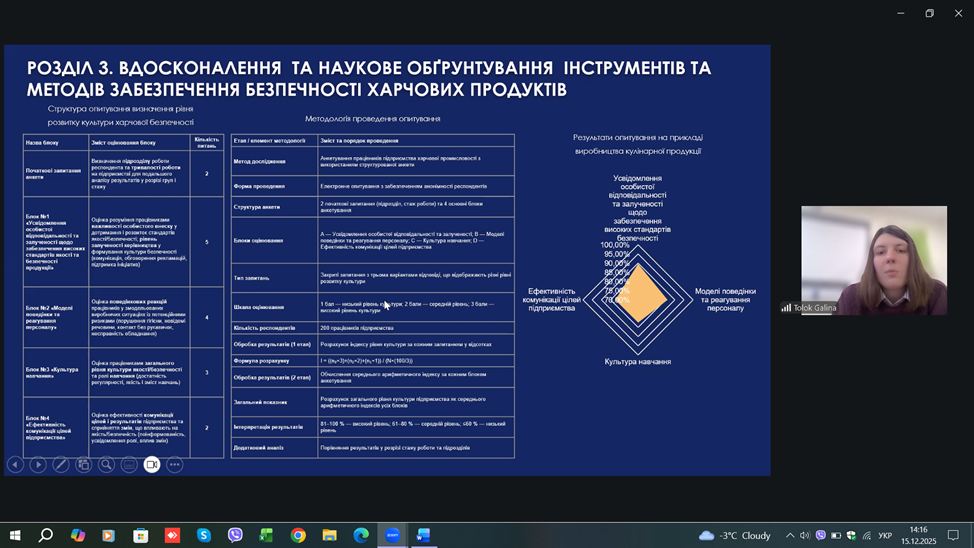Expand hidden system tray icons

click(790, 536)
